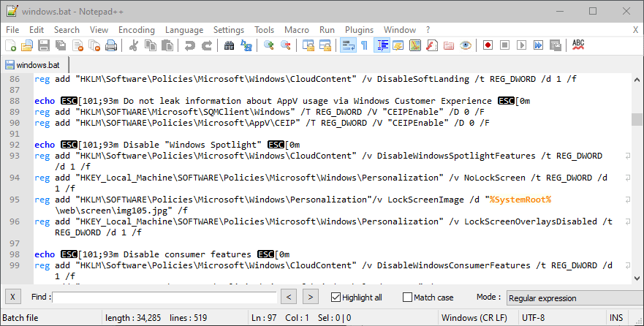Viewport: 644px width, 326px height.
Task: Click the Zoom Out magnifier icon
Action: click(x=285, y=45)
